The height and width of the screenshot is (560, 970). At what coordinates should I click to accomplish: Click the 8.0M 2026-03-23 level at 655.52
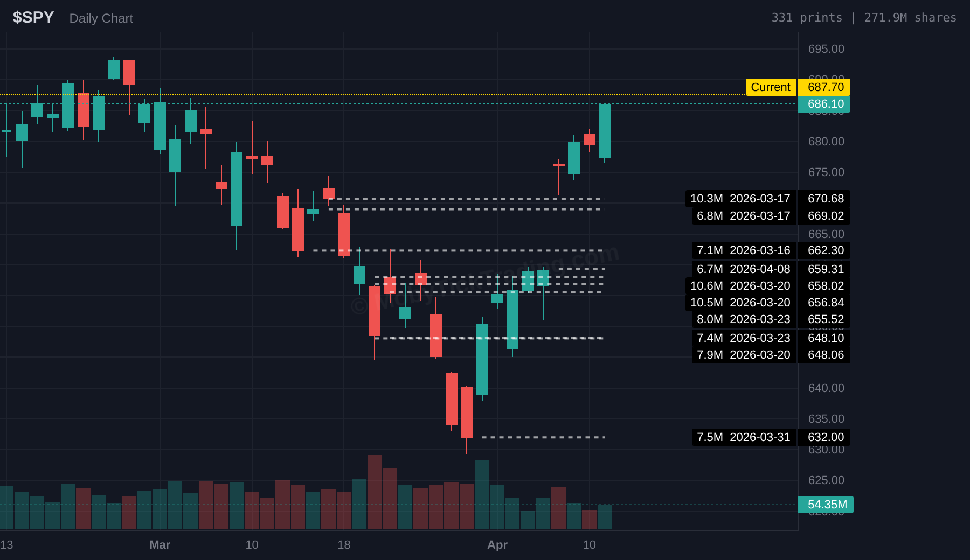tap(771, 319)
